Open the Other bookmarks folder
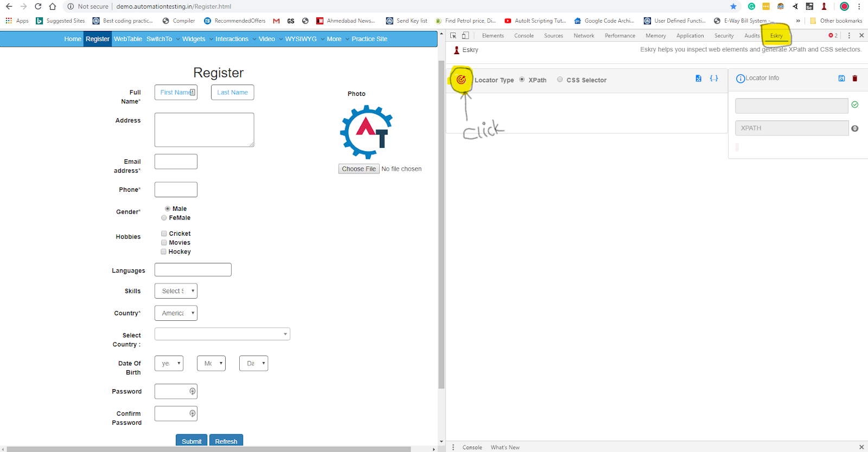868x452 pixels. coord(836,21)
